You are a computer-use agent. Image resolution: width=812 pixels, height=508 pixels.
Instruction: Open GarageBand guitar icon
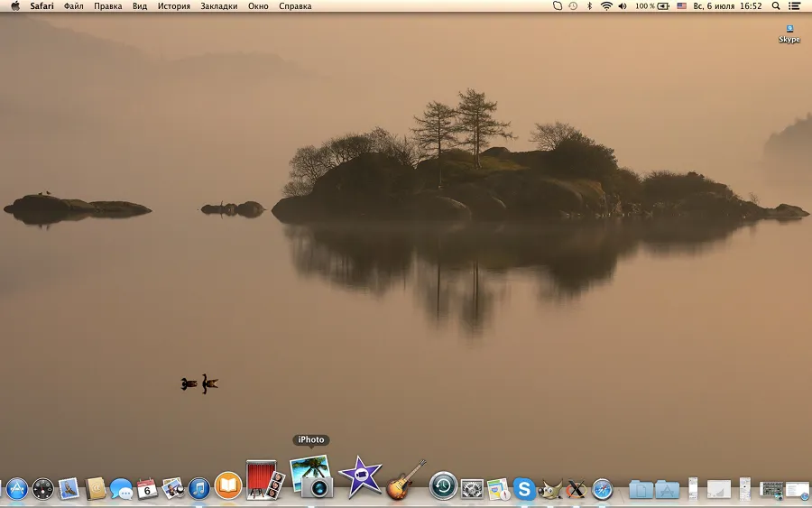(x=405, y=480)
